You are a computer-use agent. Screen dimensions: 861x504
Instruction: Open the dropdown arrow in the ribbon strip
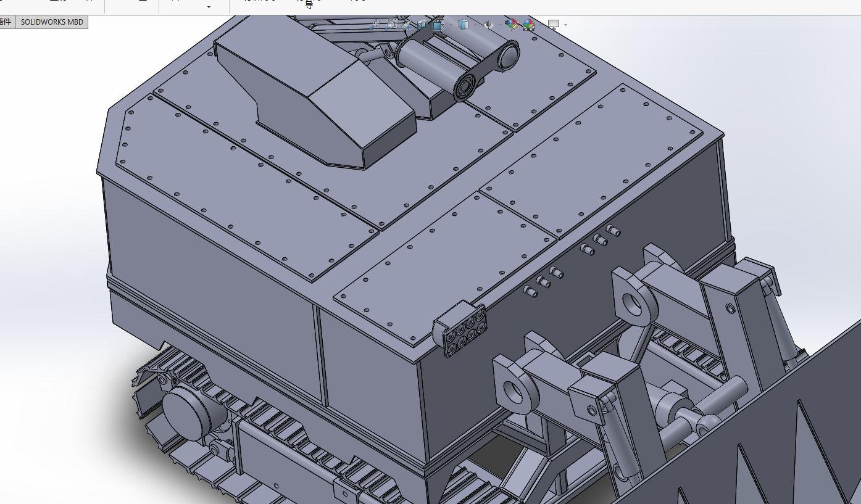pyautogui.click(x=209, y=7)
